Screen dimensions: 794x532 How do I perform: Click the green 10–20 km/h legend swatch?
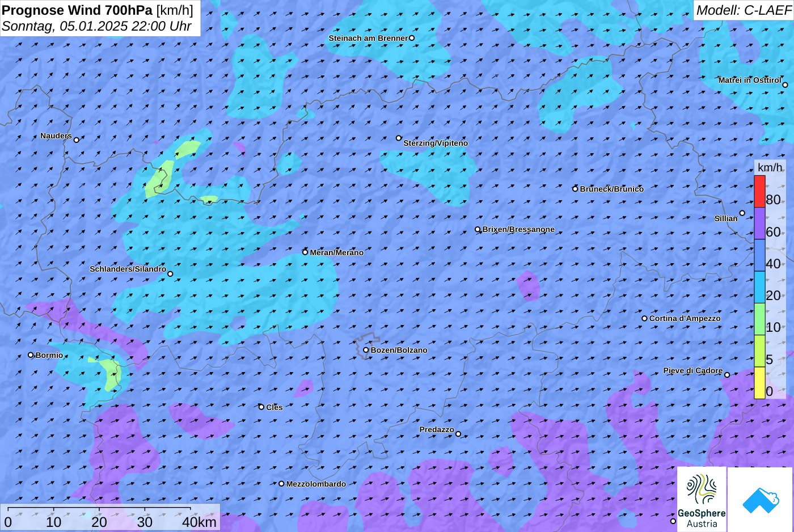[759, 319]
